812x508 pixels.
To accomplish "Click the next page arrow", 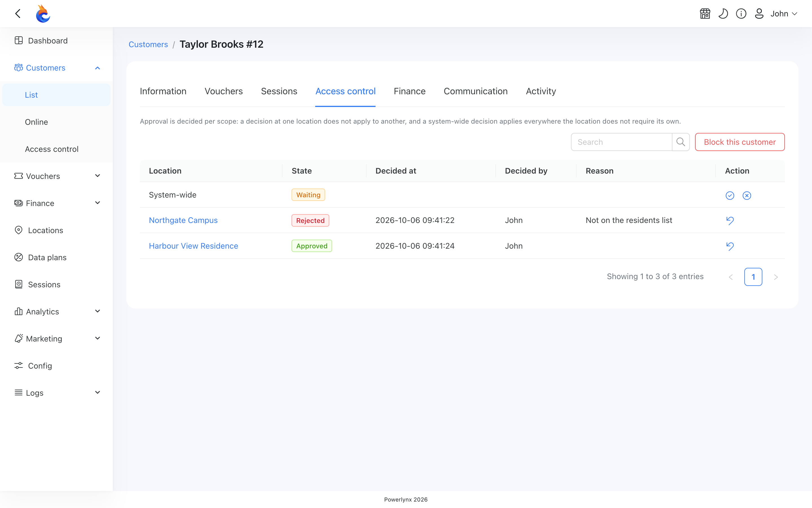I will pyautogui.click(x=776, y=277).
